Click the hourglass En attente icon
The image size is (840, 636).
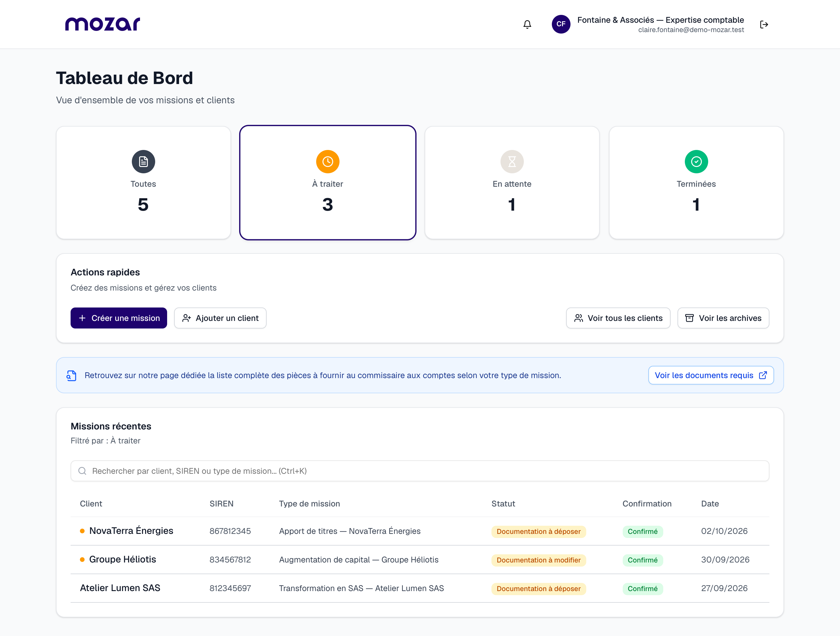click(512, 161)
